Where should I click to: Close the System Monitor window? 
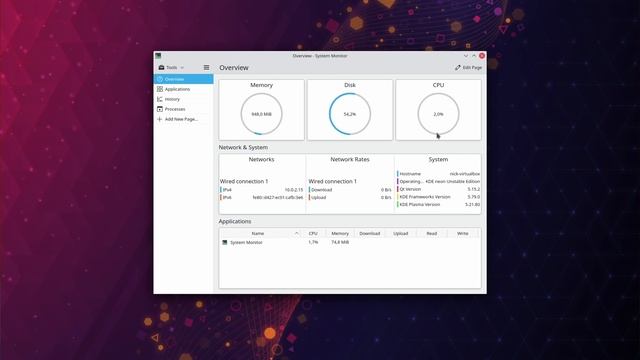click(x=482, y=56)
